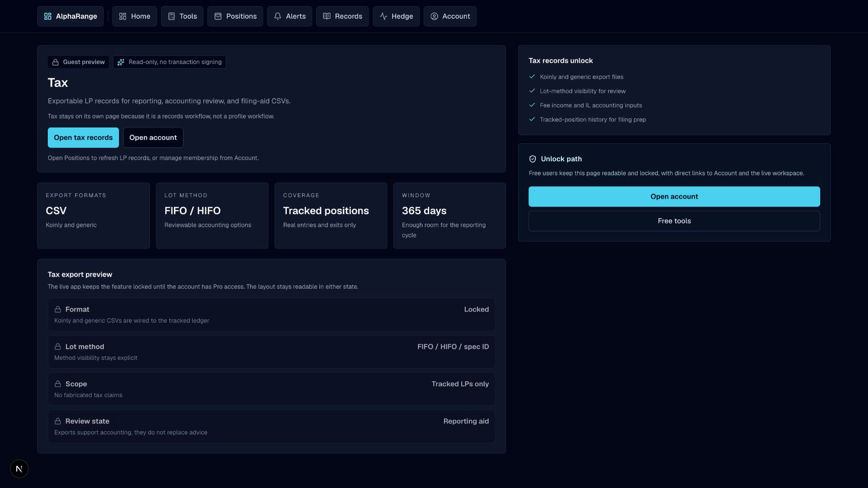Click the Tax records unlock heading
868x488 pixels.
pyautogui.click(x=560, y=60)
